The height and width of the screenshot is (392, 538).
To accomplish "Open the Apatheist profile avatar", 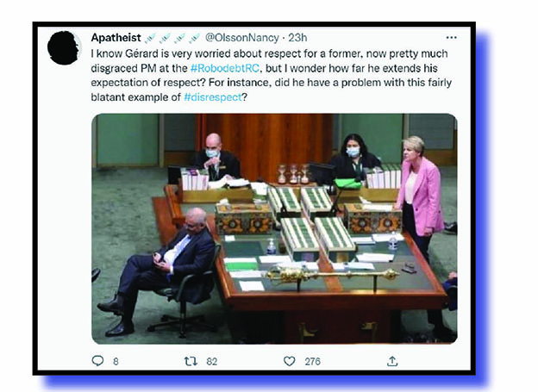I will (x=64, y=48).
